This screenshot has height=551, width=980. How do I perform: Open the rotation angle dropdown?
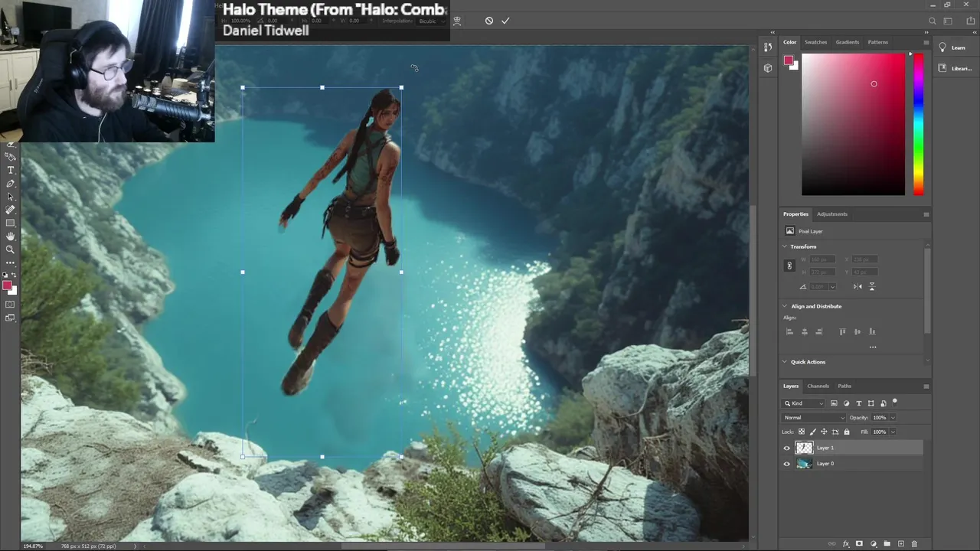pyautogui.click(x=833, y=286)
